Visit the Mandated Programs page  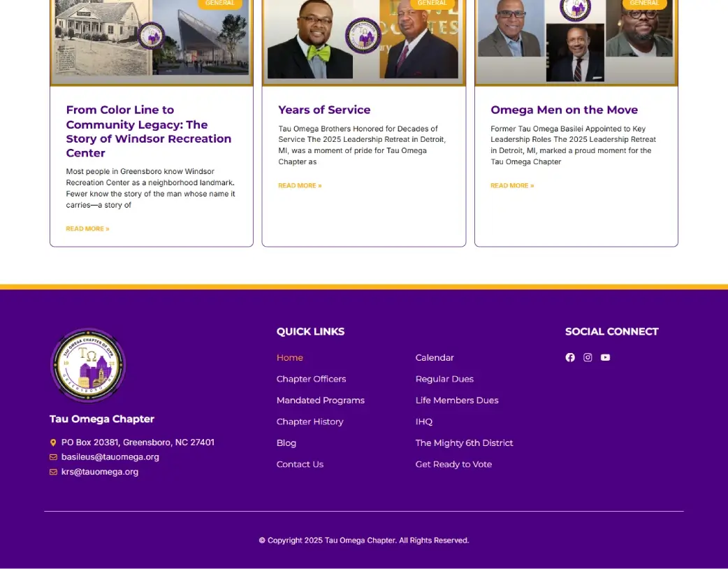pos(320,401)
